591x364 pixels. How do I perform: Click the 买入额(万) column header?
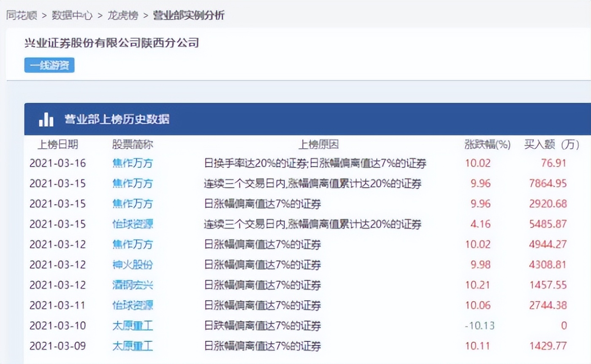point(551,144)
